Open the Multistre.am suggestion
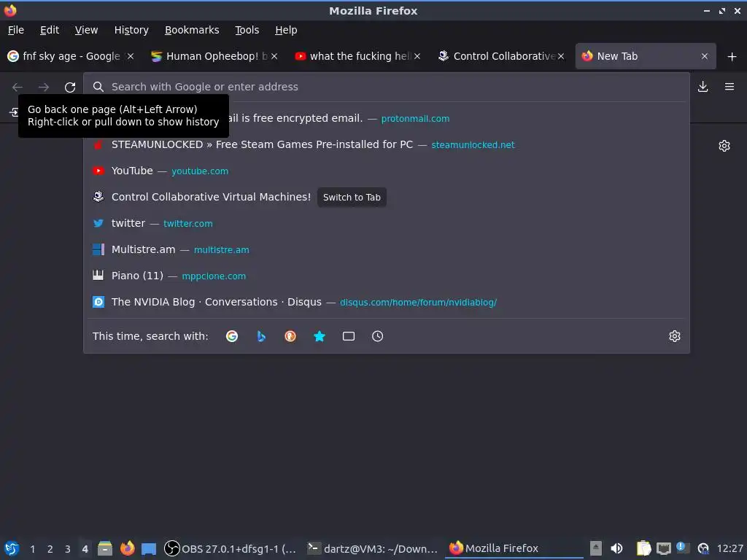747x560 pixels. (x=387, y=249)
